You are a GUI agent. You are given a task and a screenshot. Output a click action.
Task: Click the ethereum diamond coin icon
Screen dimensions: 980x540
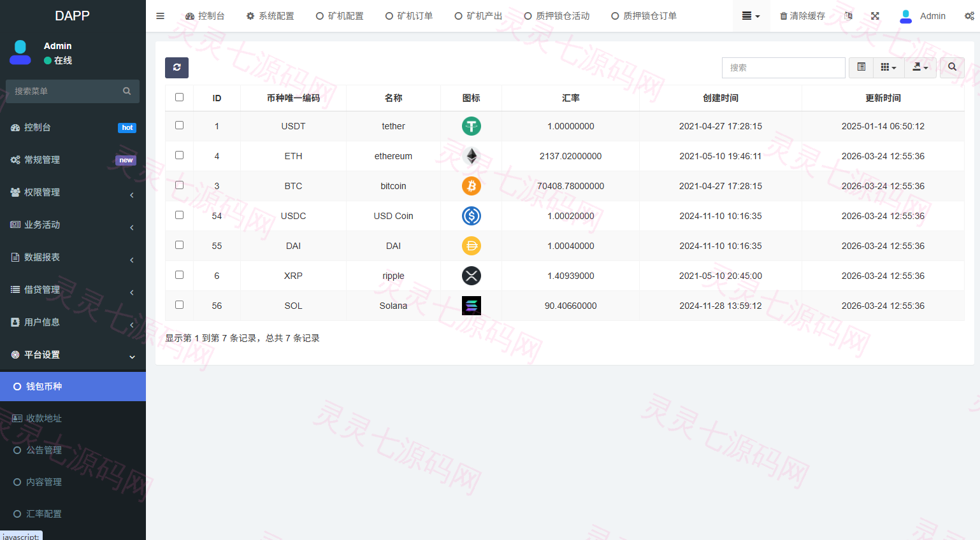(472, 156)
